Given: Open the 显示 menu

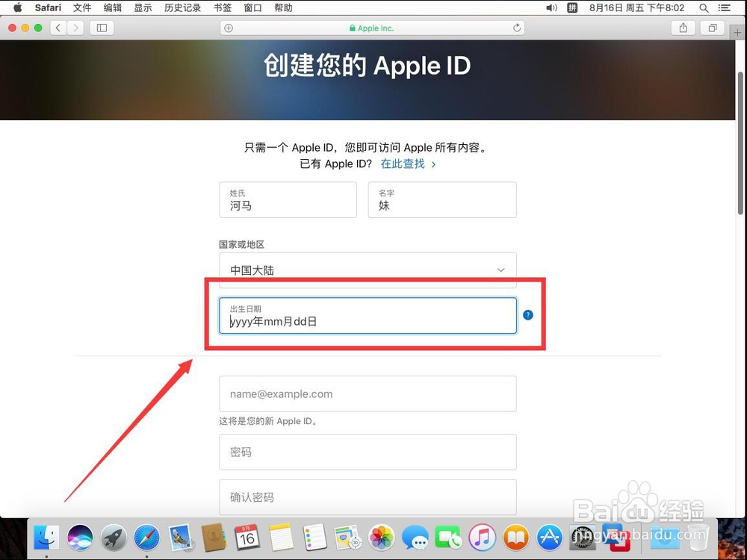Looking at the screenshot, I should (x=143, y=7).
